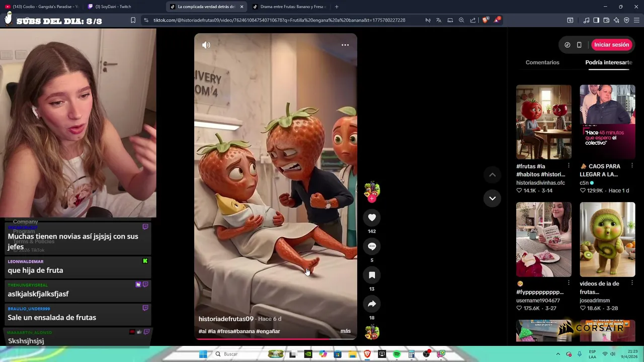Switch to the Comentarios tab

[x=542, y=62]
